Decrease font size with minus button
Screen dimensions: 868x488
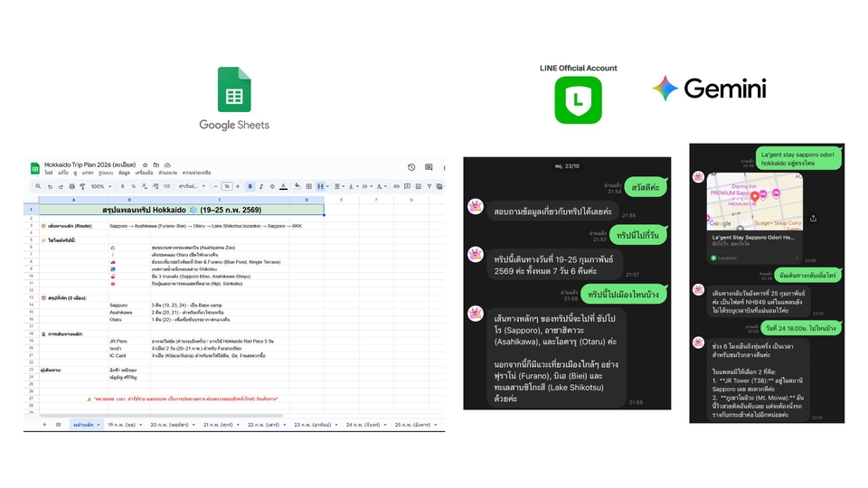(215, 186)
